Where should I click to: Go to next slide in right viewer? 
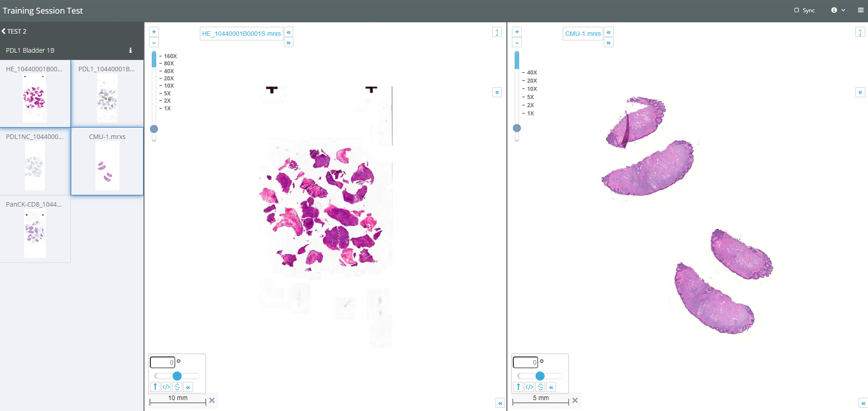point(609,43)
